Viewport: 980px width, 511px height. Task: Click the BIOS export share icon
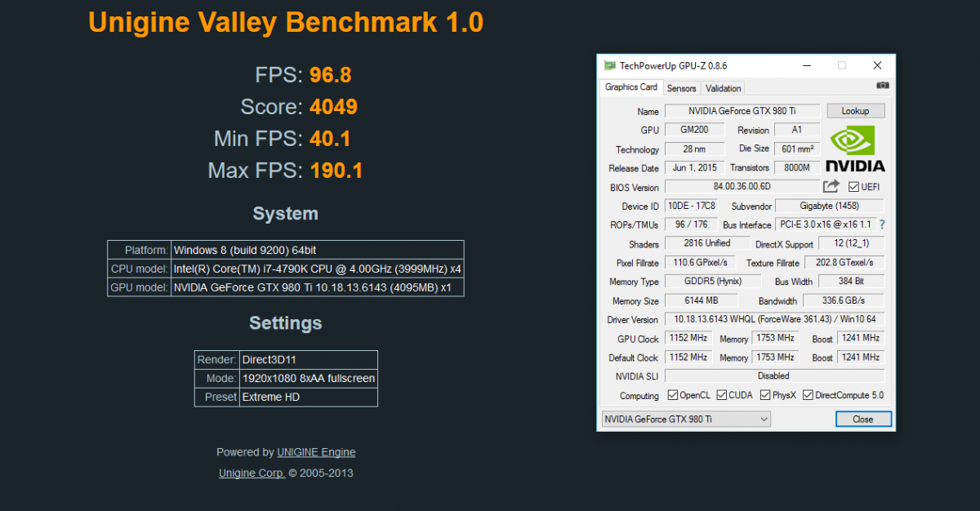(831, 186)
